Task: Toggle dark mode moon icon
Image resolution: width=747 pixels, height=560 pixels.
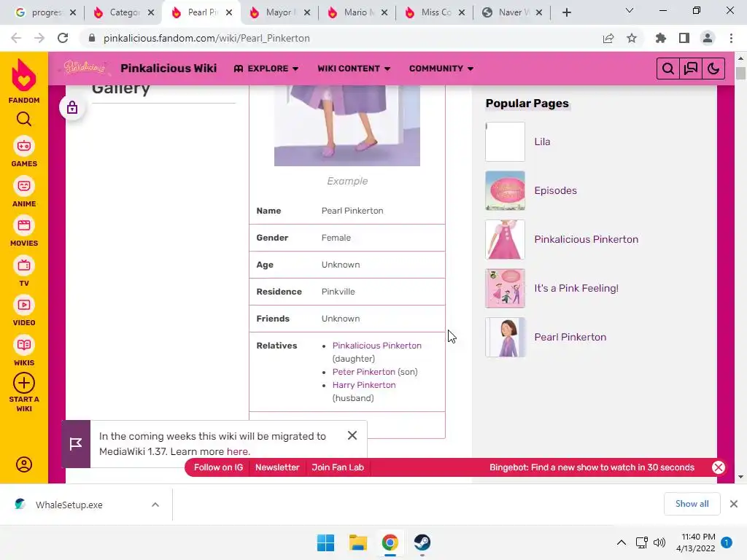Action: (x=713, y=69)
